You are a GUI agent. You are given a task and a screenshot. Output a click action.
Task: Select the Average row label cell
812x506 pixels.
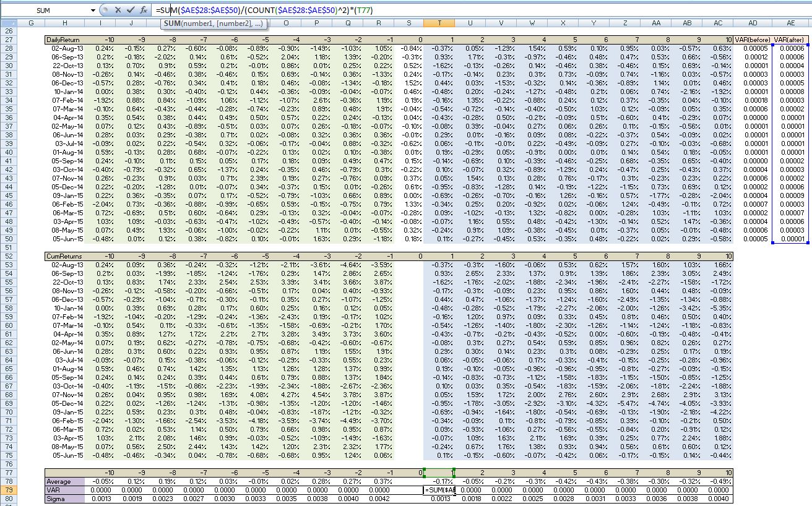64,481
